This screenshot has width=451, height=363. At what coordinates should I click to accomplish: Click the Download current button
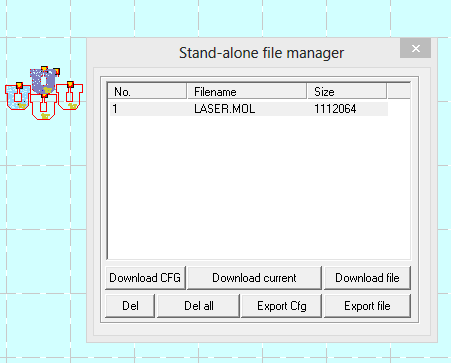(x=254, y=278)
